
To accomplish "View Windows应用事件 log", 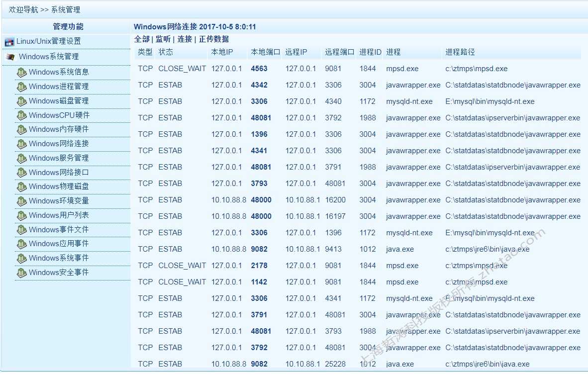I will pyautogui.click(x=59, y=244).
